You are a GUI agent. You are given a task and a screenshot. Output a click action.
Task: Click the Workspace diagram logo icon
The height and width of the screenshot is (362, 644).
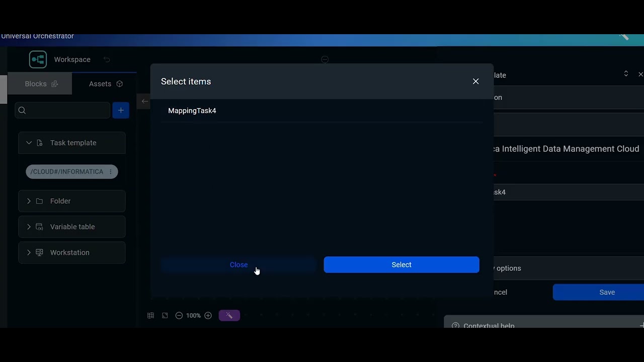[38, 59]
